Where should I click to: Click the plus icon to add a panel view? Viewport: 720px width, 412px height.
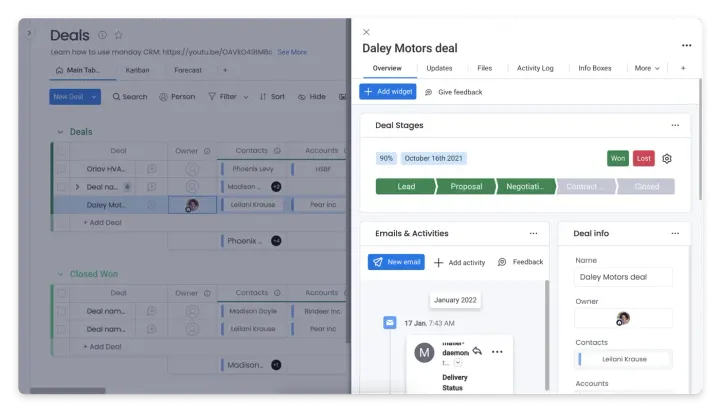[x=683, y=68]
